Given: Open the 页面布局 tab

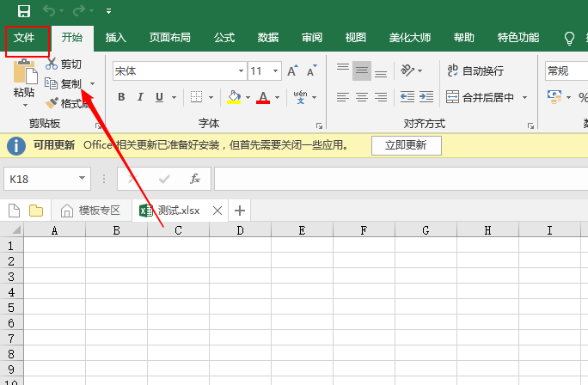Looking at the screenshot, I should pyautogui.click(x=170, y=38).
